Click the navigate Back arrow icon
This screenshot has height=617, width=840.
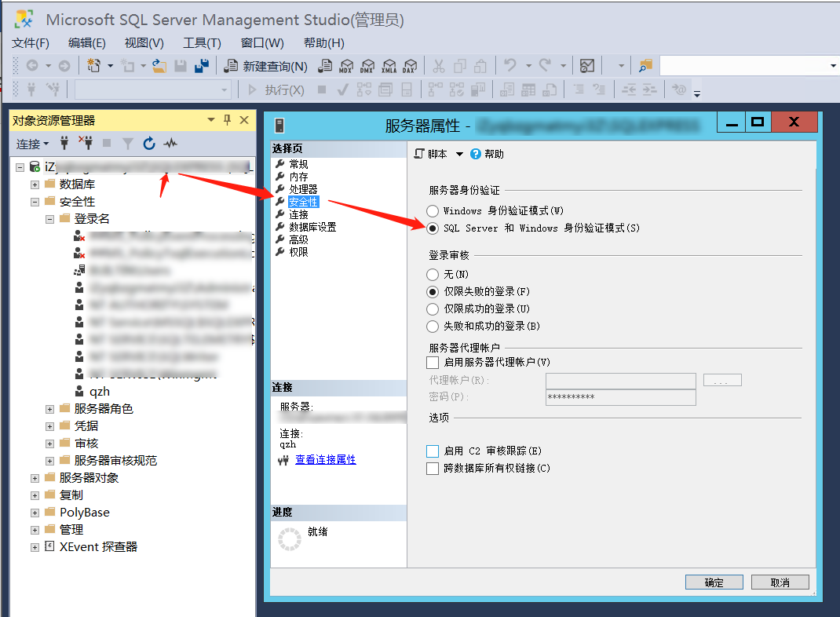[32, 66]
